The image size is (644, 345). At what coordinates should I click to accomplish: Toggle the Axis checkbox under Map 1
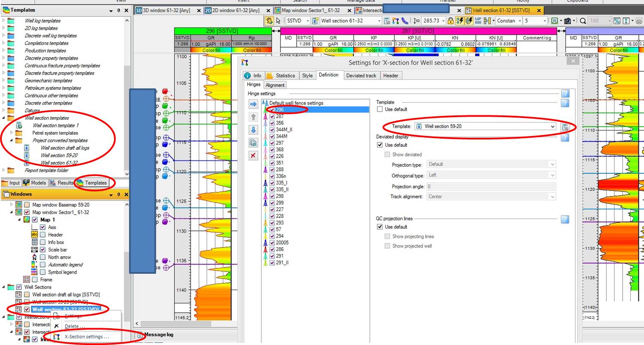tap(42, 227)
